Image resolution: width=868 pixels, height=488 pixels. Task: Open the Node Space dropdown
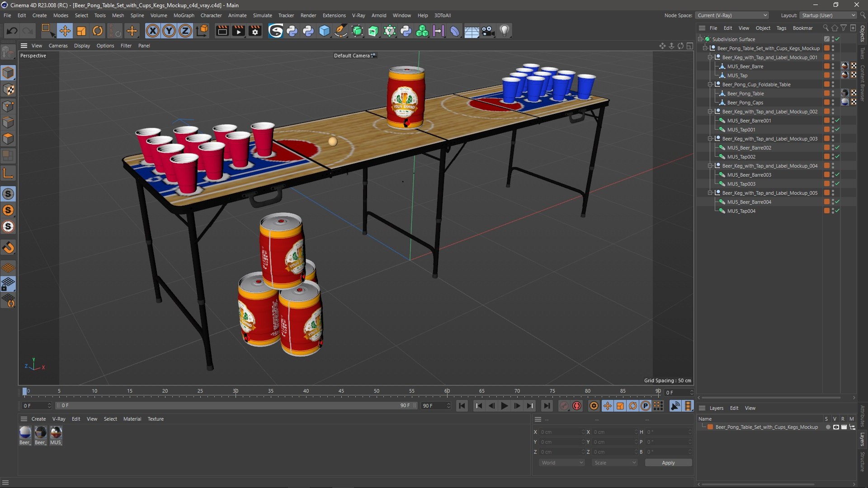tap(732, 15)
